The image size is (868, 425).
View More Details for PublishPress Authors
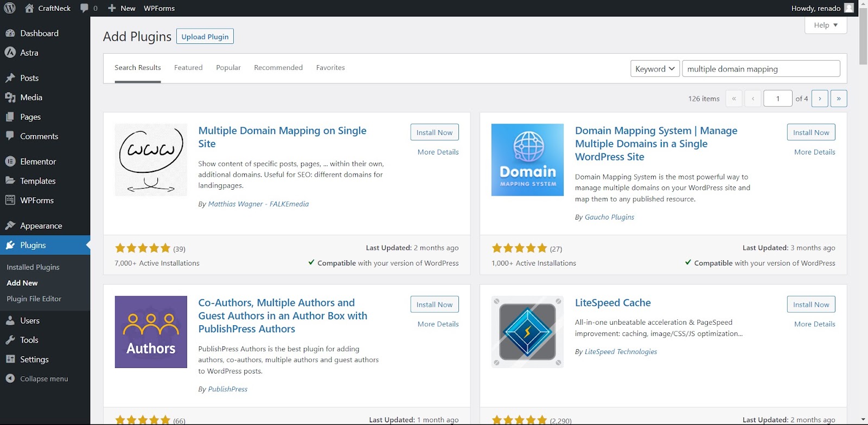pyautogui.click(x=438, y=324)
